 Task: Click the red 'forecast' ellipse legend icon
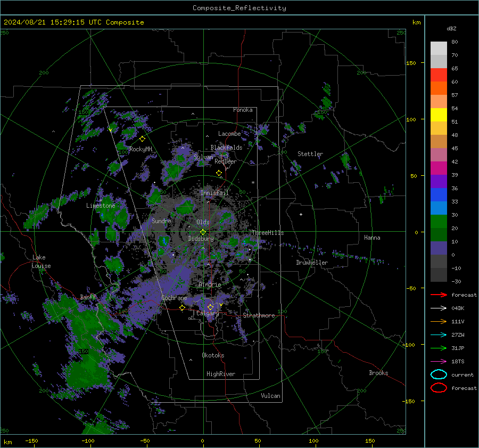[439, 388]
